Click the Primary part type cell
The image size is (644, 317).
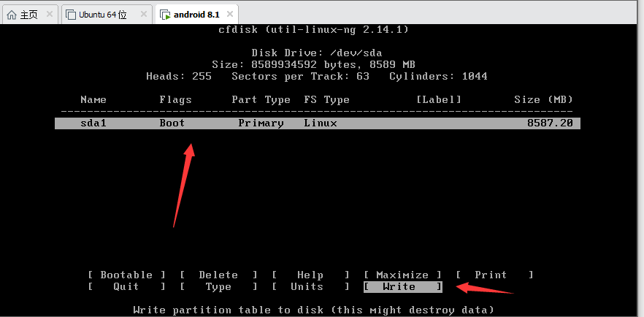[261, 123]
